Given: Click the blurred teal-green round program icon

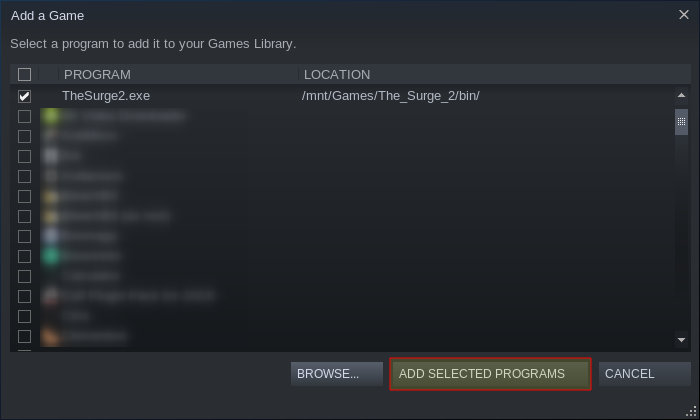Looking at the screenshot, I should click(x=50, y=256).
